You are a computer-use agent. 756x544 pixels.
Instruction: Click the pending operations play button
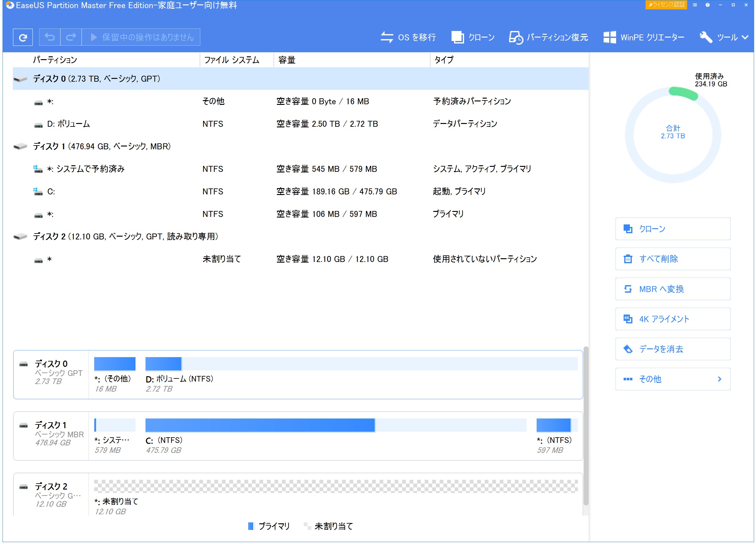coord(94,37)
